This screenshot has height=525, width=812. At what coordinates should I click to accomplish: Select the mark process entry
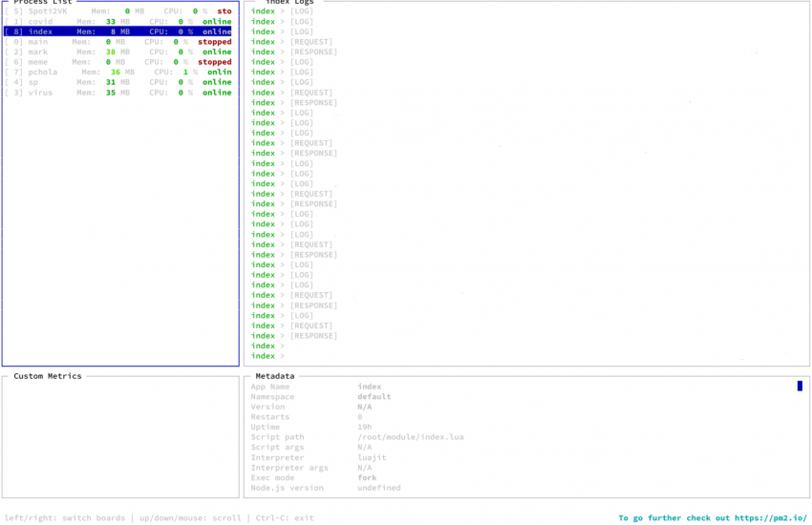point(118,52)
